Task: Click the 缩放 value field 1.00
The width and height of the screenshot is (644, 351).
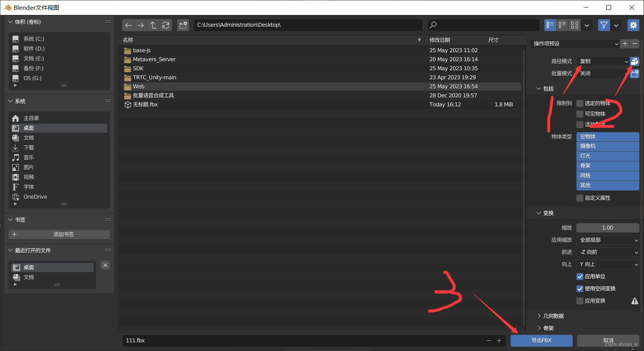Action: pos(608,228)
